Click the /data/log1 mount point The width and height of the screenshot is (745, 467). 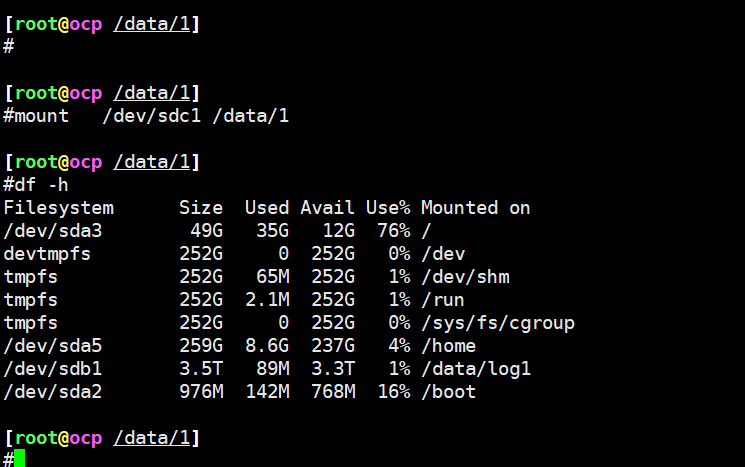pyautogui.click(x=476, y=369)
